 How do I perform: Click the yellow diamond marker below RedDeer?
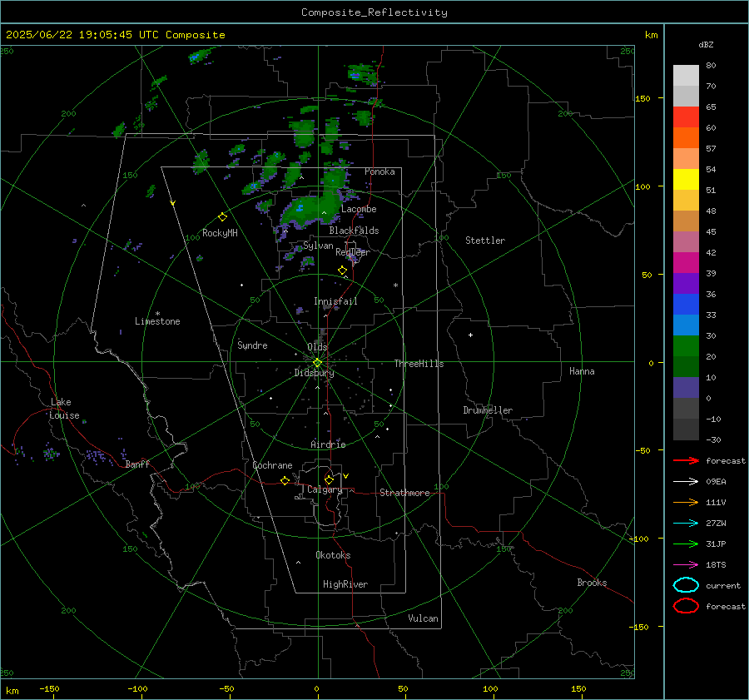click(x=342, y=271)
